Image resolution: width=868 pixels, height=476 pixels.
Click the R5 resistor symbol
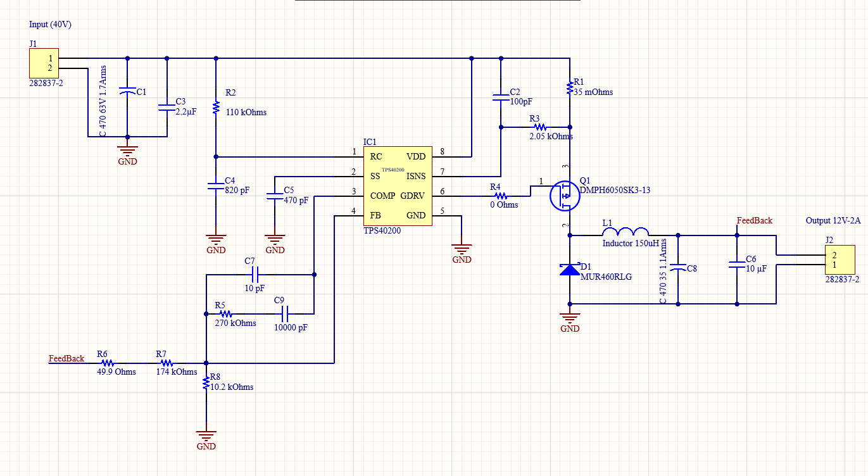coord(225,313)
